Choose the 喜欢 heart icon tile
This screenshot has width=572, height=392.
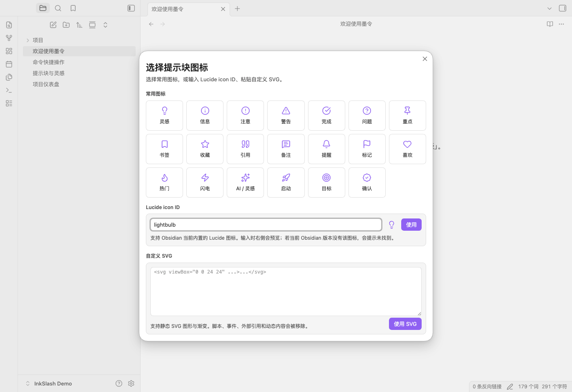click(x=407, y=149)
